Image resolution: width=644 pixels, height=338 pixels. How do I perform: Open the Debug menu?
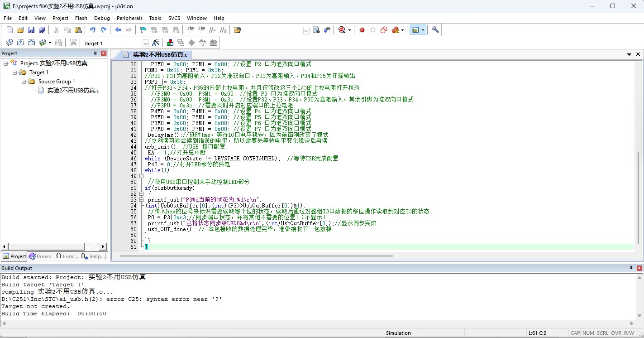[102, 18]
